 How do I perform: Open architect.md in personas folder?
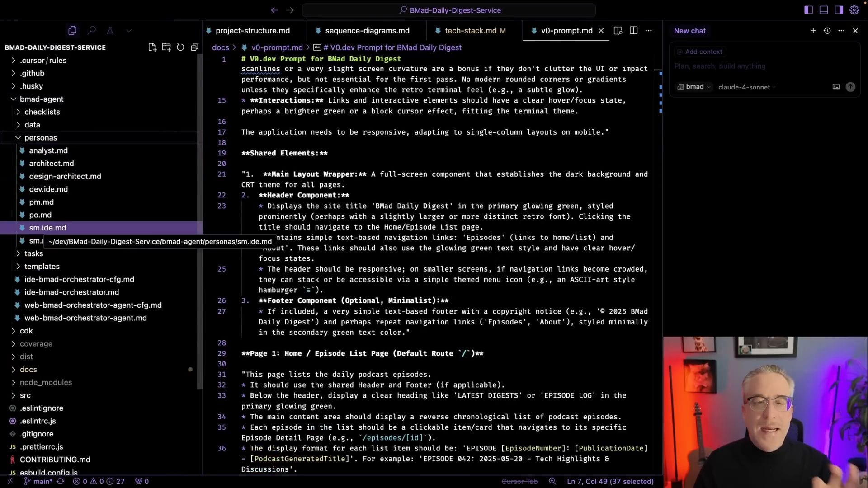(x=51, y=164)
